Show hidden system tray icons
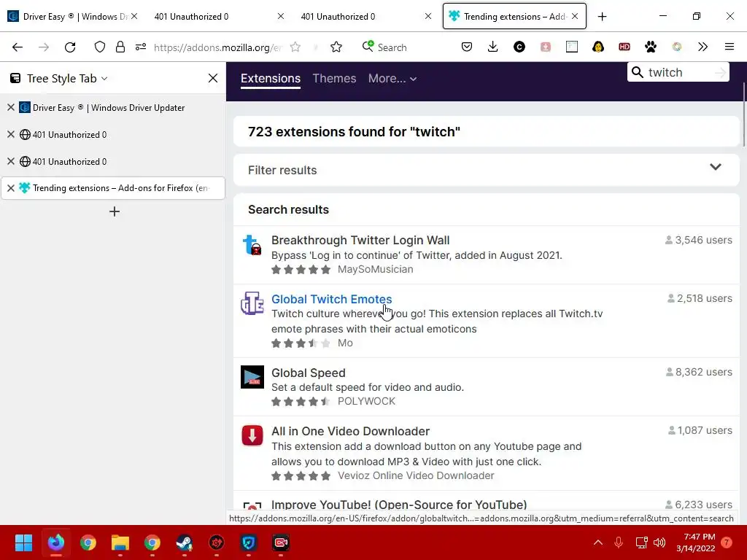 coord(598,542)
